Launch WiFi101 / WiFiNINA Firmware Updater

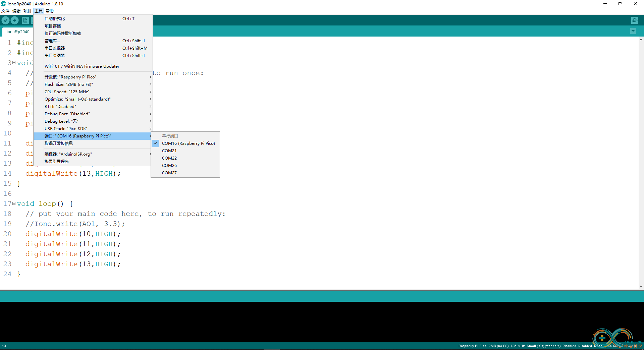tap(93, 66)
